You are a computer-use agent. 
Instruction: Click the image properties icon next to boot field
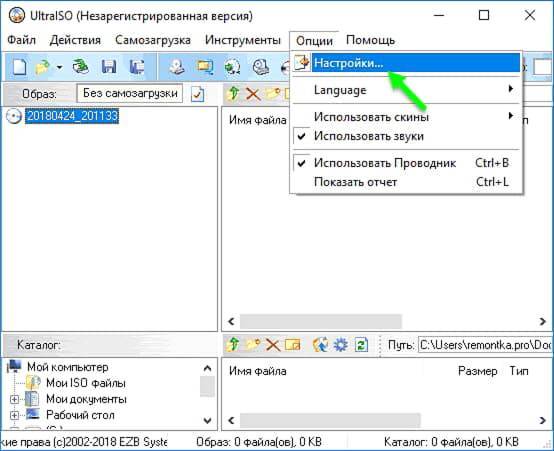197,94
